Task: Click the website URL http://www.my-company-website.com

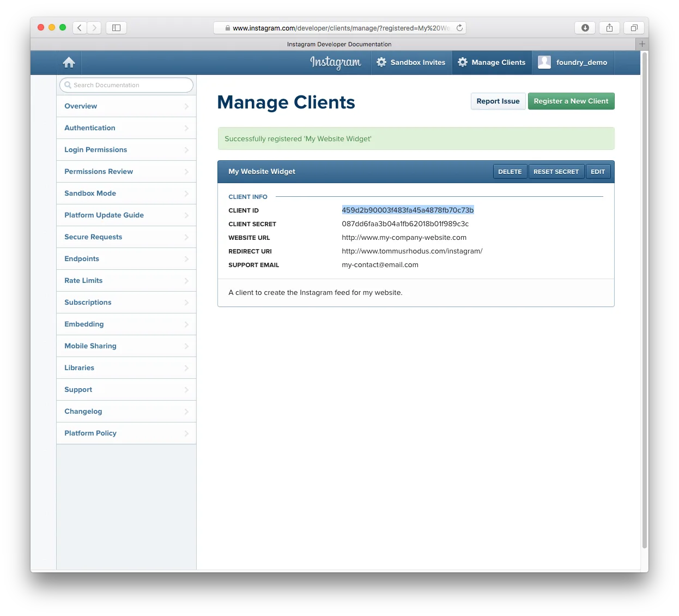Action: click(404, 238)
